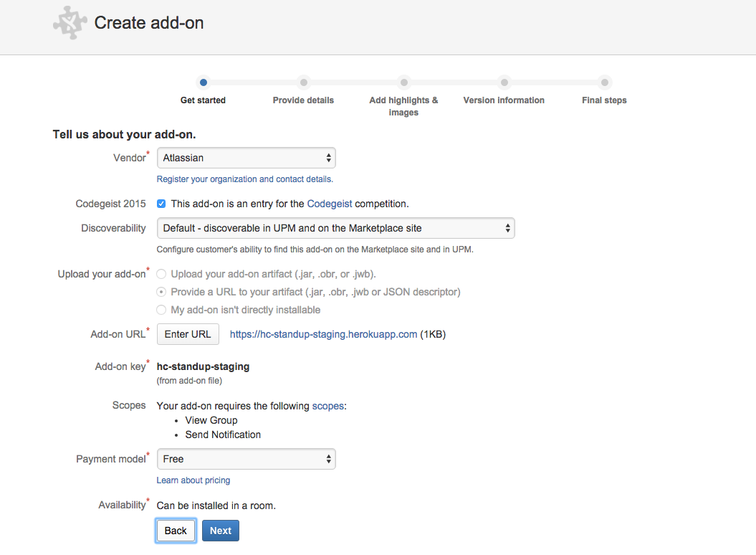This screenshot has height=555, width=756.
Task: Follow the hc-standup-staging herokuapp URL link
Action: point(323,334)
